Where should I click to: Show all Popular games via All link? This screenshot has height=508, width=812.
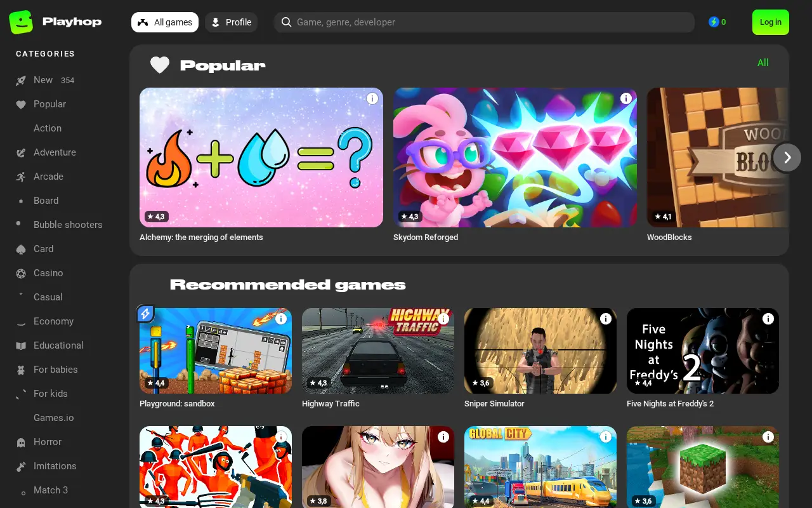[x=763, y=63]
